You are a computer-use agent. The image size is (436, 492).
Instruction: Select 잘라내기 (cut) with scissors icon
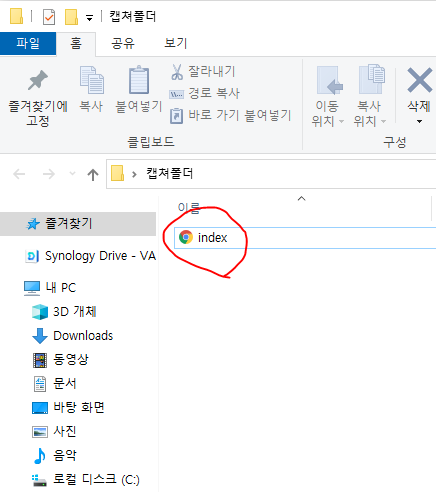point(203,72)
